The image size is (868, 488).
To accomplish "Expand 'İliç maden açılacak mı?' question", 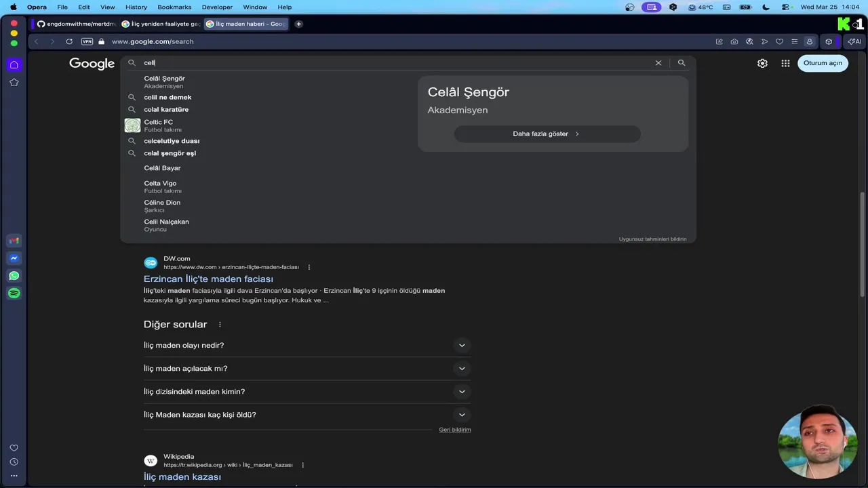I will coord(307,369).
